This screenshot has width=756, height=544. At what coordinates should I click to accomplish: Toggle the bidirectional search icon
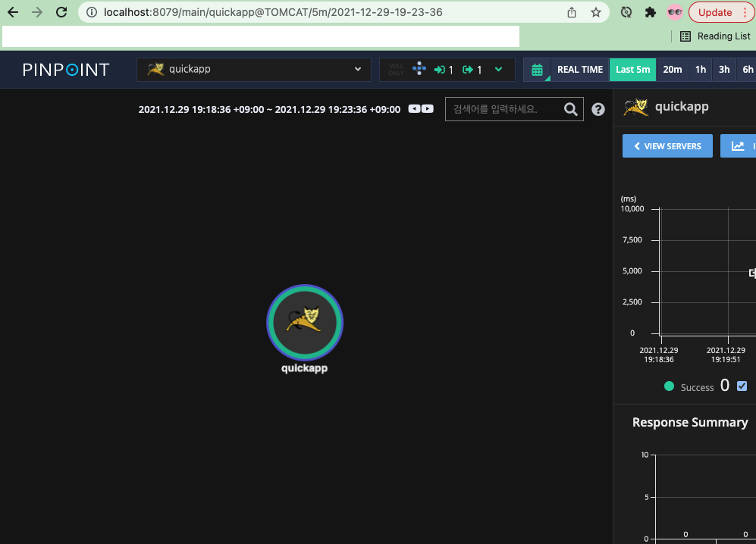coord(419,68)
